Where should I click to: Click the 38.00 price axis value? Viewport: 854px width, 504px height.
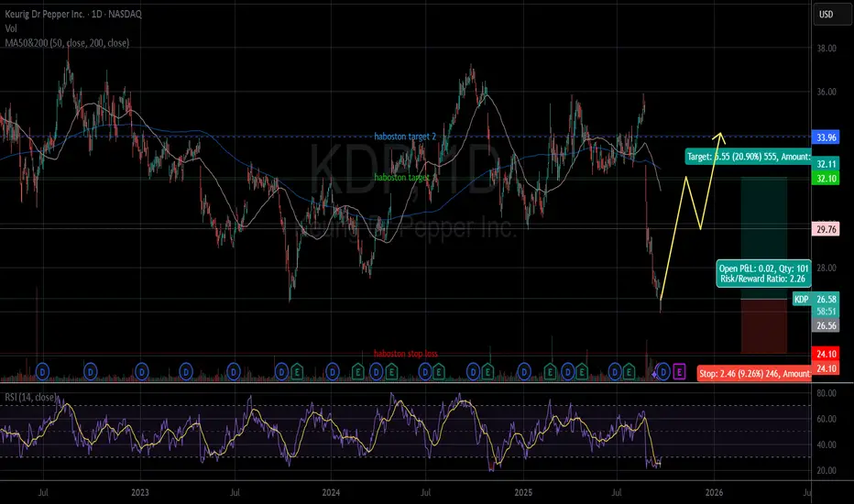[827, 49]
